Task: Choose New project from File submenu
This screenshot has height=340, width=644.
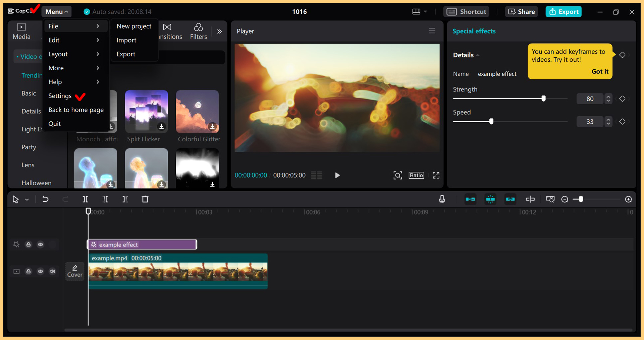Action: pyautogui.click(x=134, y=26)
